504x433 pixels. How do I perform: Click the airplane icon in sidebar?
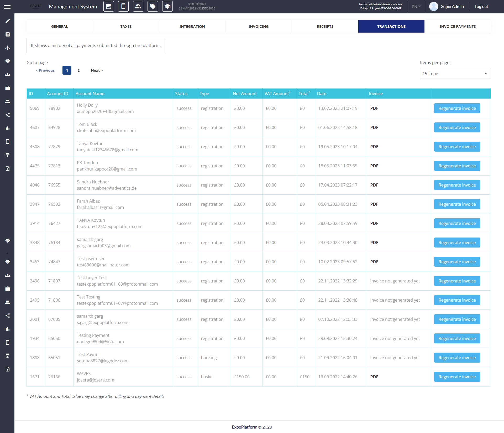coord(8,48)
